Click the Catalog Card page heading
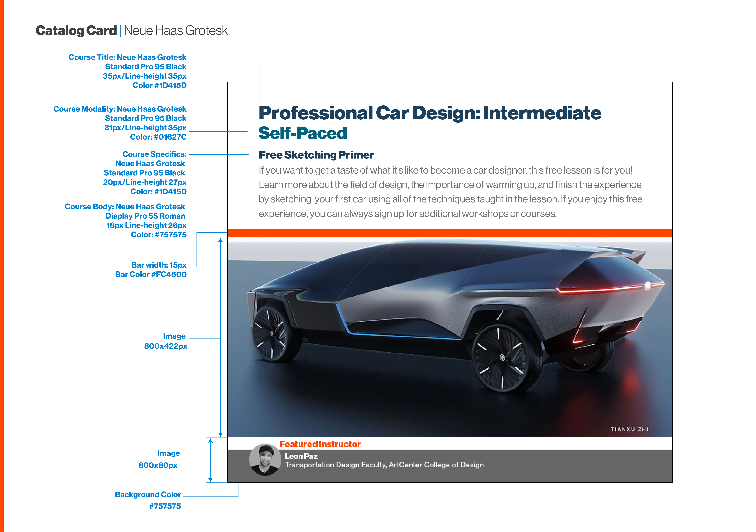 76,30
